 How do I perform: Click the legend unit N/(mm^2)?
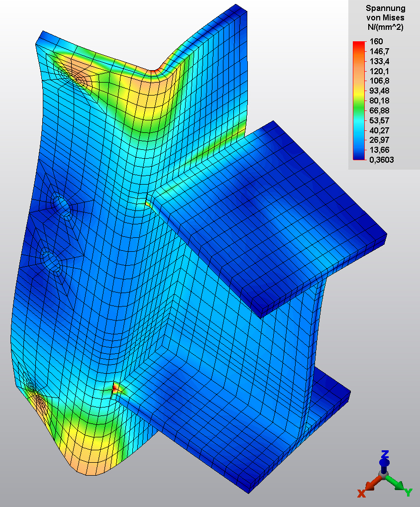click(x=385, y=28)
